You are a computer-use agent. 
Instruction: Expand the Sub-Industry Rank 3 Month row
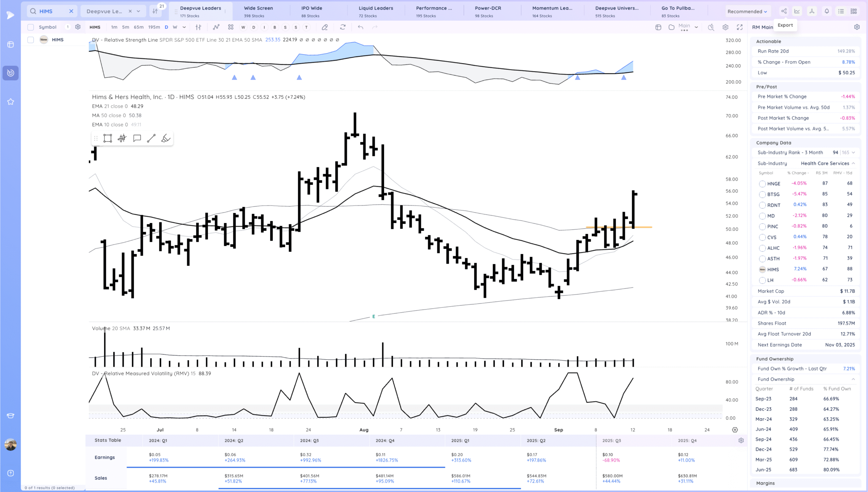tap(853, 152)
